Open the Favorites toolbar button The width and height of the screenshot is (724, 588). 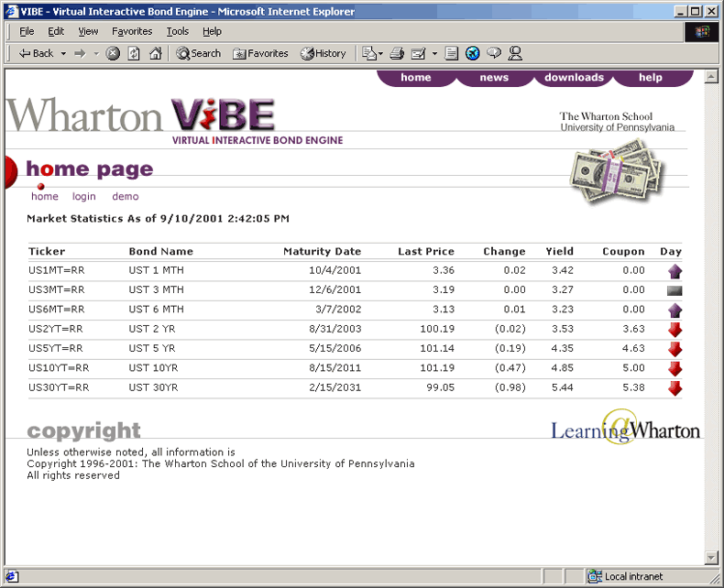pyautogui.click(x=260, y=53)
